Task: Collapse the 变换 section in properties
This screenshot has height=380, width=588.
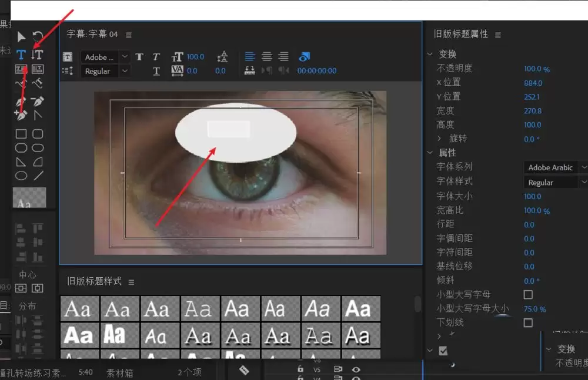Action: coord(430,54)
